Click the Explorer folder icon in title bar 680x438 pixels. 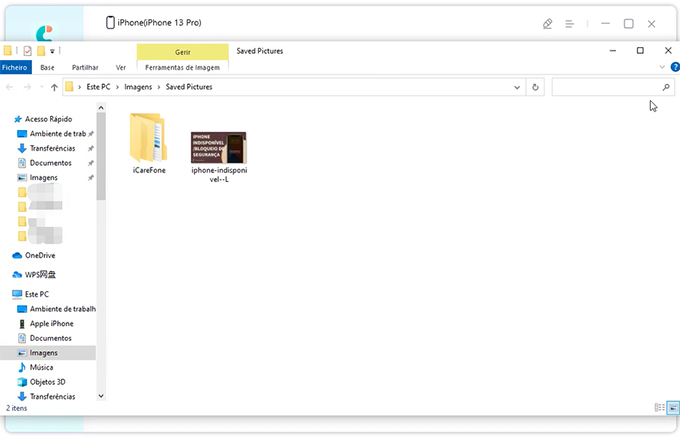tap(7, 51)
